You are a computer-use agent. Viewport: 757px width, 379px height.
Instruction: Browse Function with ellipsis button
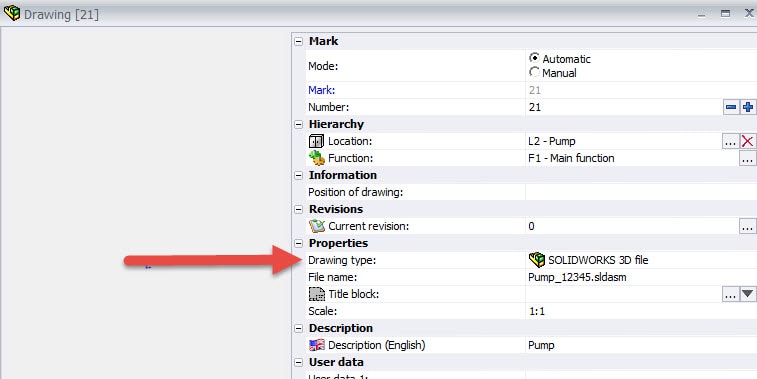click(x=748, y=158)
